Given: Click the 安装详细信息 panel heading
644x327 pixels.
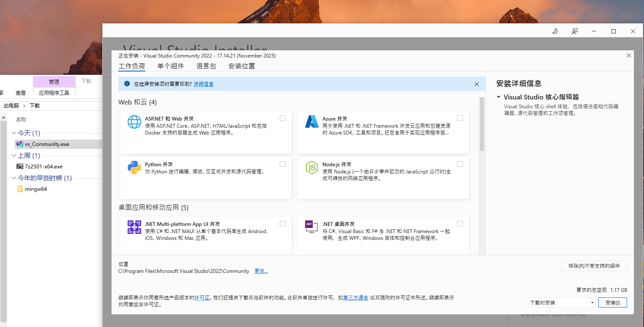Looking at the screenshot, I should point(519,83).
